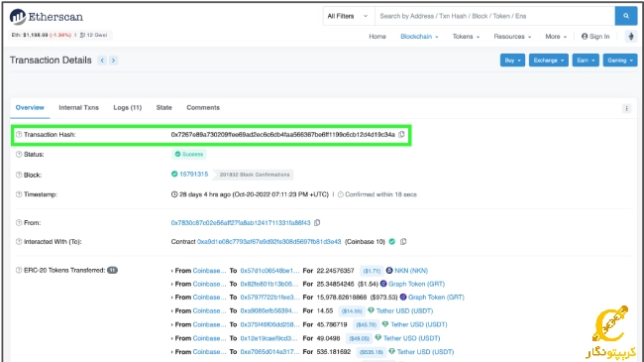Click the green verified checkmark after Coinbase 10
The height and width of the screenshot is (362, 644).
pos(391,241)
